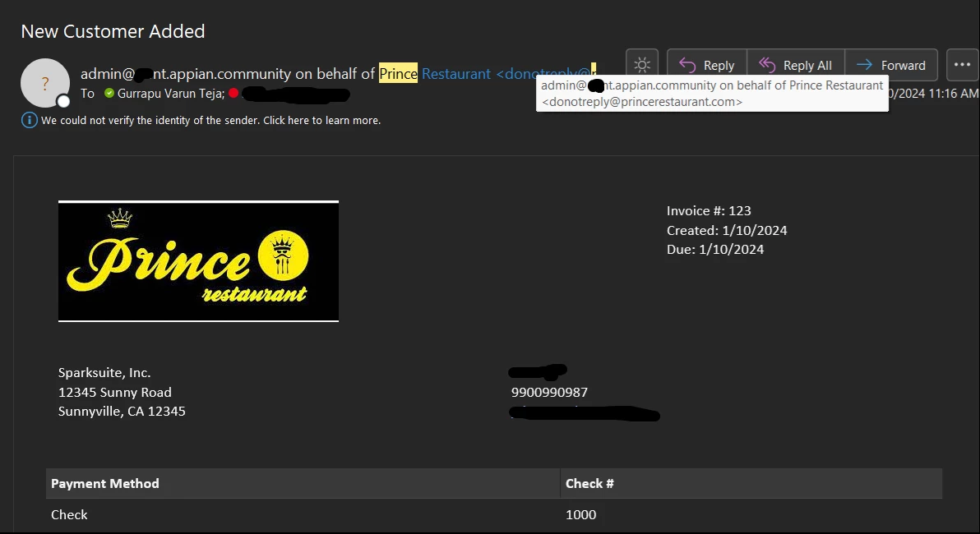Select the '12345 Sunny Road' address line
980x534 pixels.
click(x=115, y=392)
